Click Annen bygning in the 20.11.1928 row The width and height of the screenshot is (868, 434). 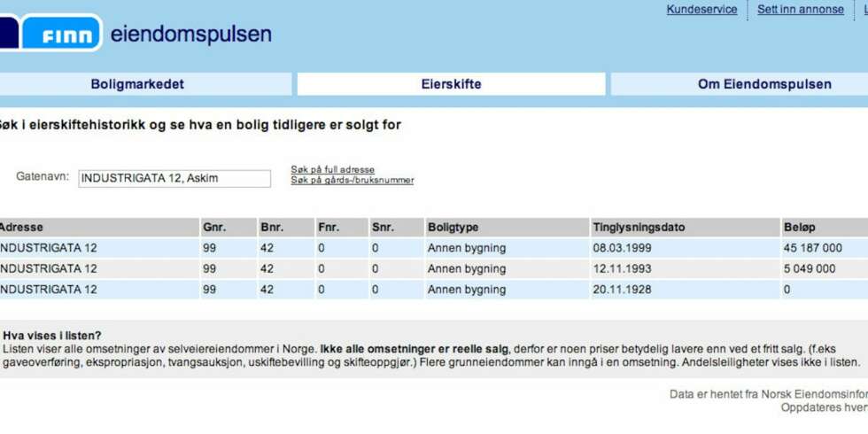(467, 290)
